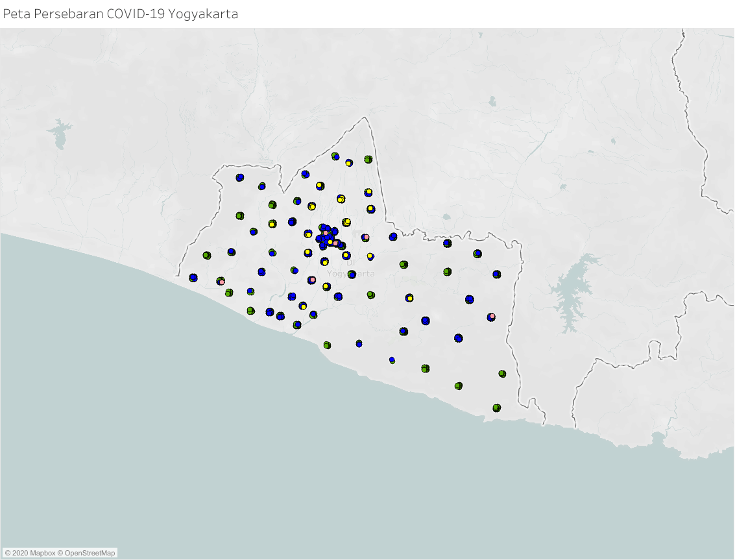735x560 pixels.
Task: Select the blue marker in the northwest corner of the province
Action: 240,178
